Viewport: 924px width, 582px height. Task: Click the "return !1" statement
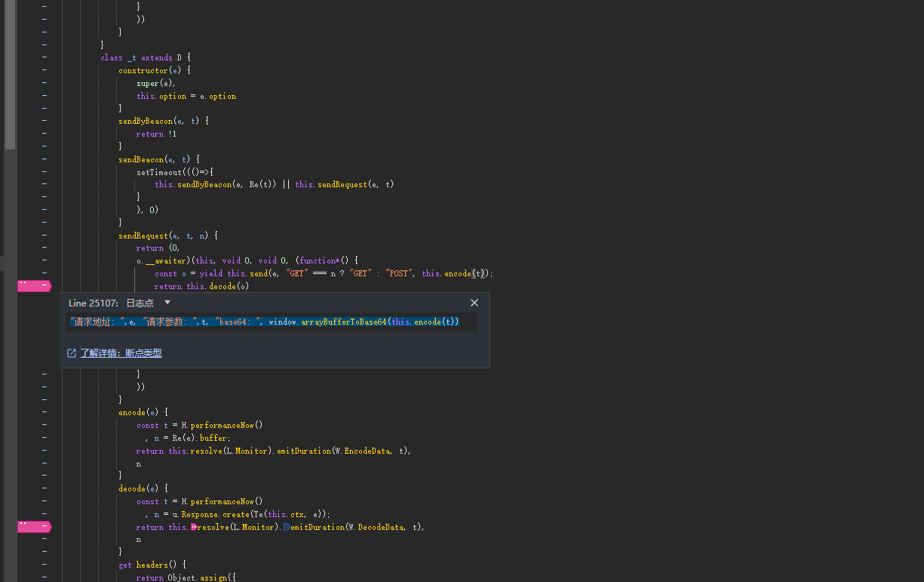coord(156,134)
